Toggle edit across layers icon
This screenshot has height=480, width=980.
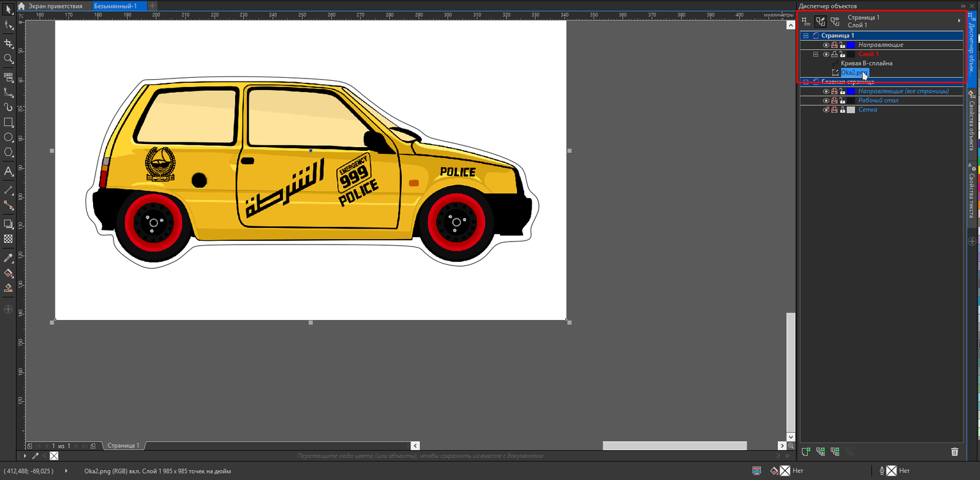(x=821, y=21)
